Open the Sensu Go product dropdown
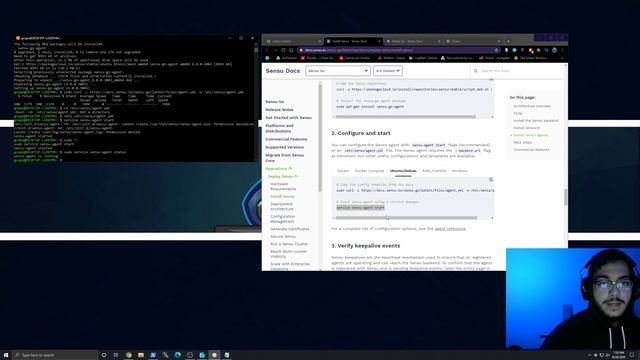 [338, 71]
